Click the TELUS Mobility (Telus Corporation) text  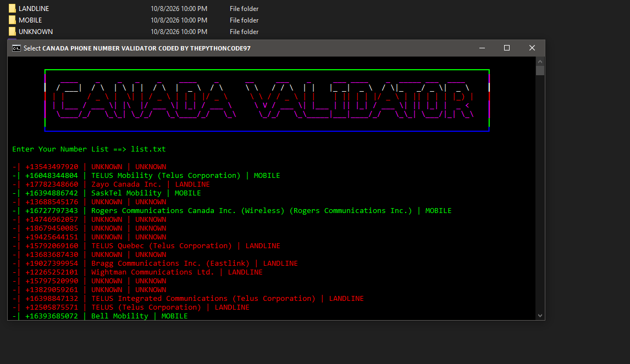(x=166, y=175)
